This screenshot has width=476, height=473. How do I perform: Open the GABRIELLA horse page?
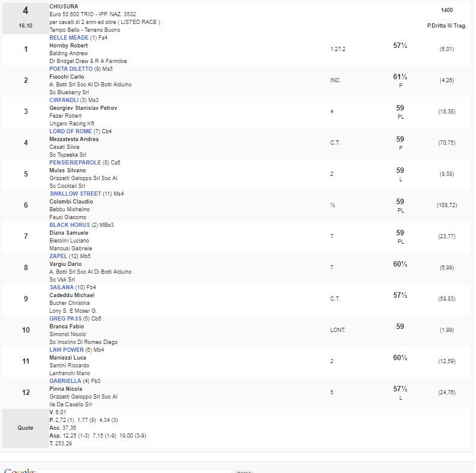point(65,381)
